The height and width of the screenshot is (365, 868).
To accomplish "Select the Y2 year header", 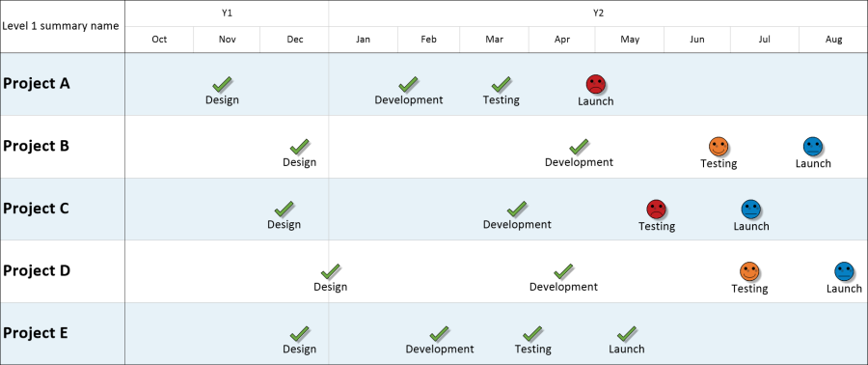I will point(598,13).
